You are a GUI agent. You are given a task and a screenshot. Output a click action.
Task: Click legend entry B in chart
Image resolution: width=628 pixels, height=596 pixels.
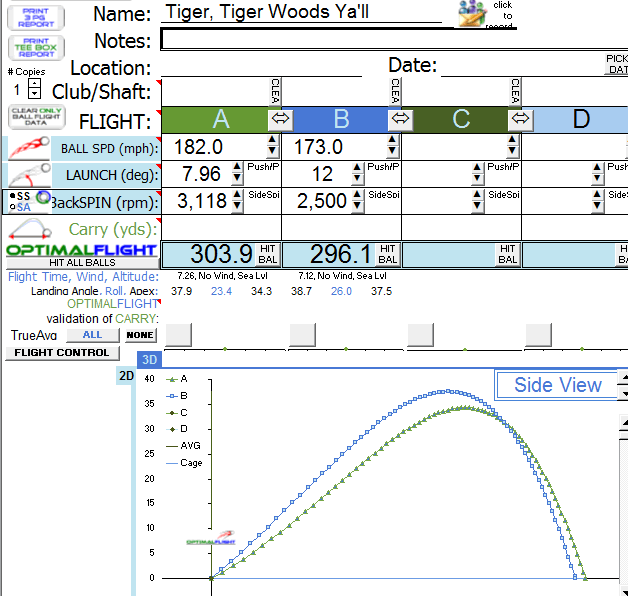tap(177, 396)
